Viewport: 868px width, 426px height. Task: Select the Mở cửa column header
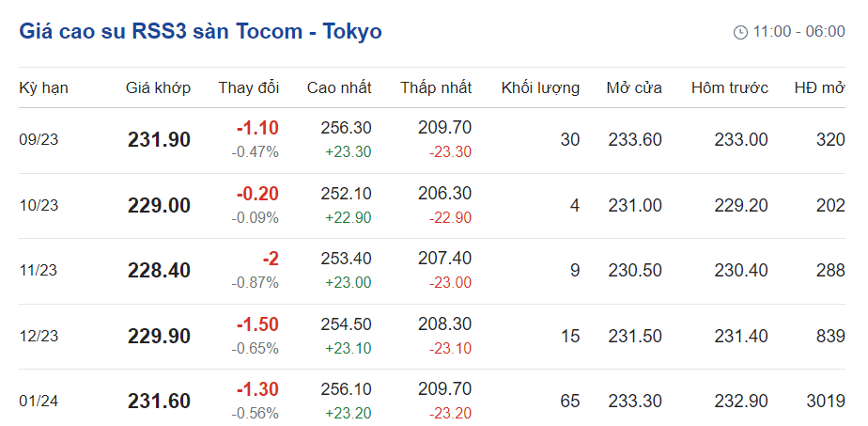click(634, 88)
